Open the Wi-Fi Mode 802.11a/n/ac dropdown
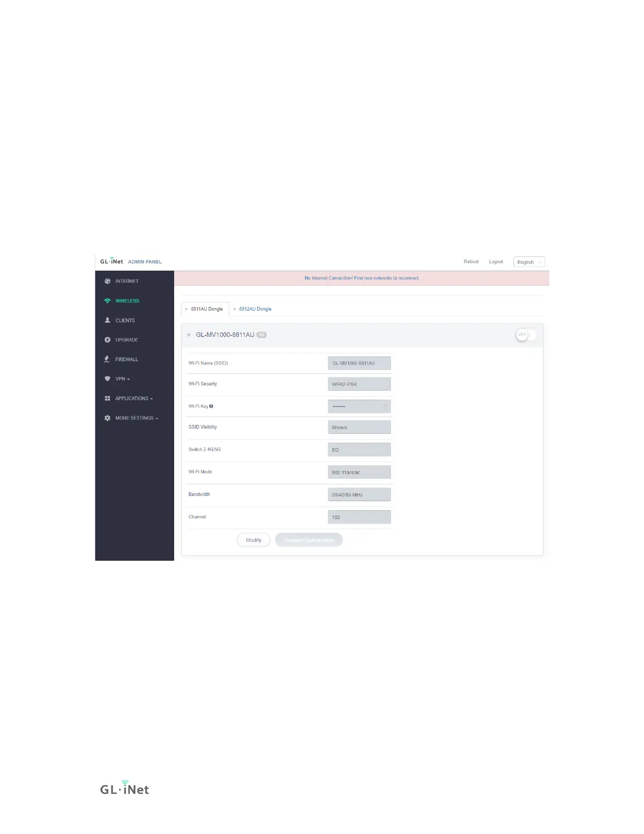The width and height of the screenshot is (644, 834). coord(359,472)
